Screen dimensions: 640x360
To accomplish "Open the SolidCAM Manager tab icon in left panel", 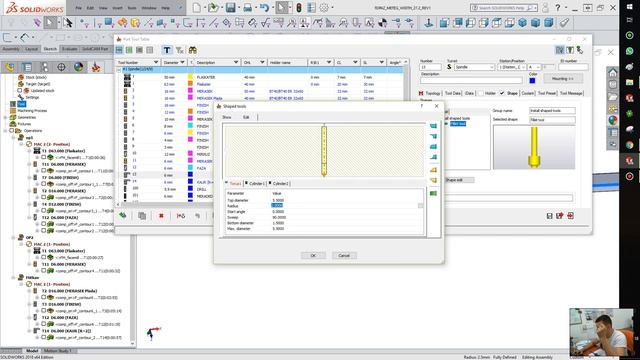I will 96,67.
